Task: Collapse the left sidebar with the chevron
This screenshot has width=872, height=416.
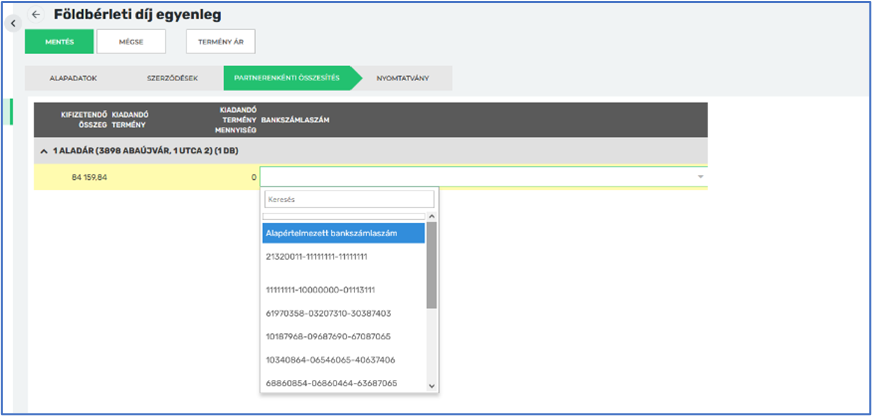Action: 13,22
